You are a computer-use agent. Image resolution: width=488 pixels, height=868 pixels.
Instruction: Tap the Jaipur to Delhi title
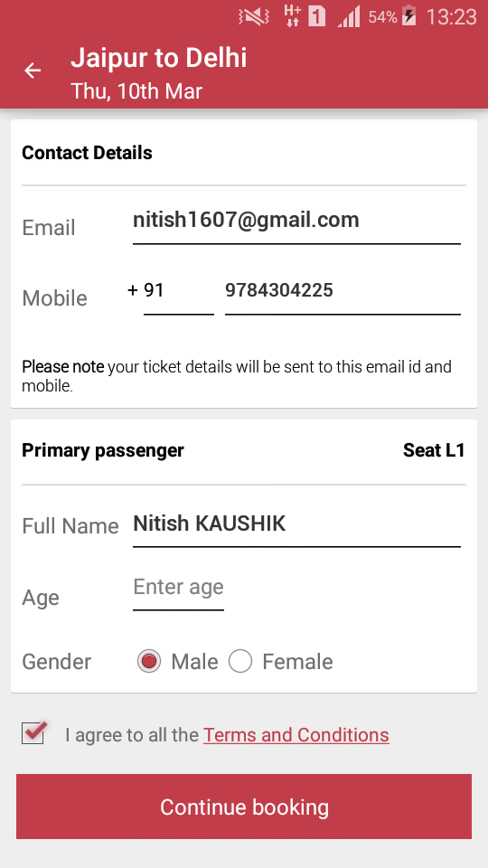[159, 58]
